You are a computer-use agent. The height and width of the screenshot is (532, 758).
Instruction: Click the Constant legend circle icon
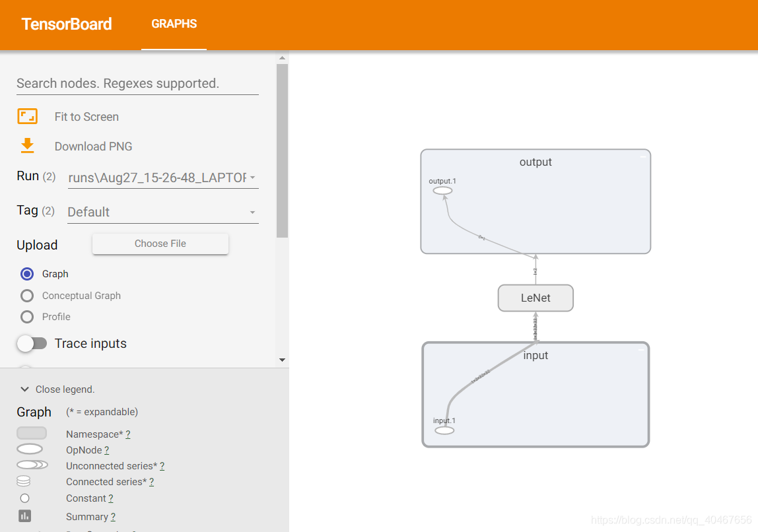click(x=24, y=498)
